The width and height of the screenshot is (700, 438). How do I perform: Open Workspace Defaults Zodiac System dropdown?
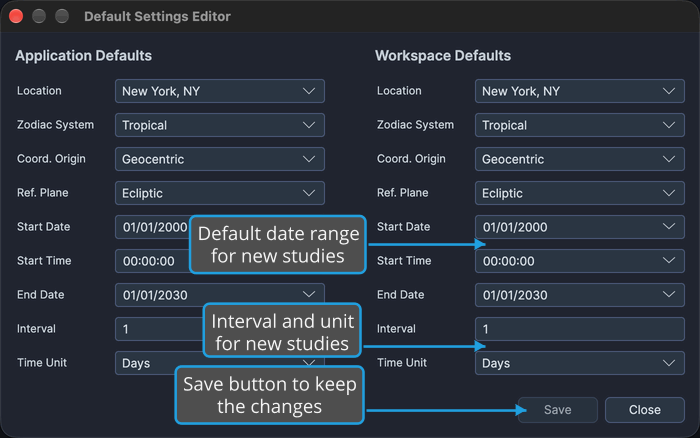pyautogui.click(x=579, y=125)
